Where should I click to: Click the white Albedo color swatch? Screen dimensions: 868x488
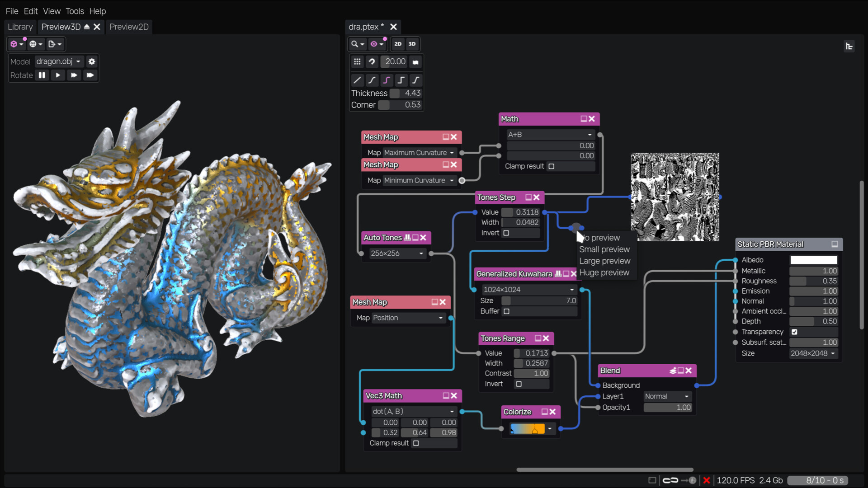[813, 260]
